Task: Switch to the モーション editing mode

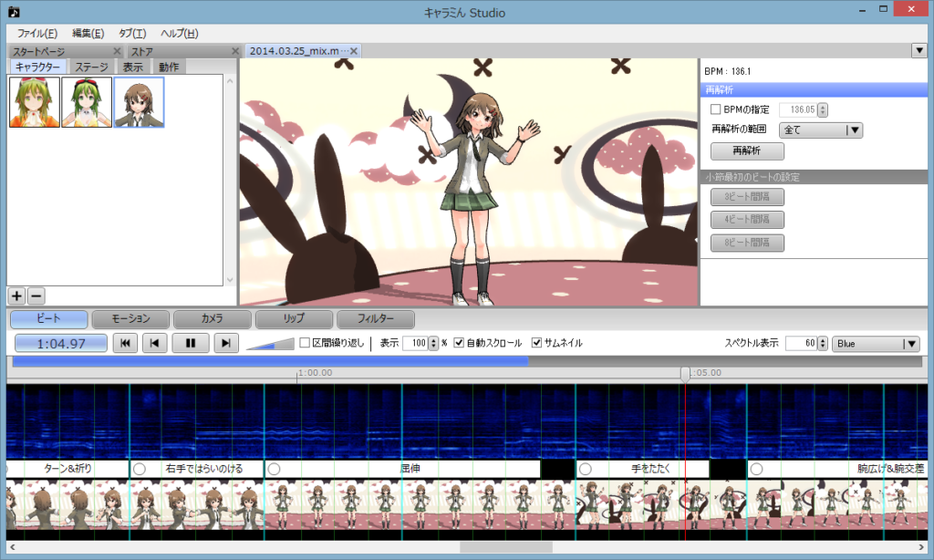Action: [130, 319]
